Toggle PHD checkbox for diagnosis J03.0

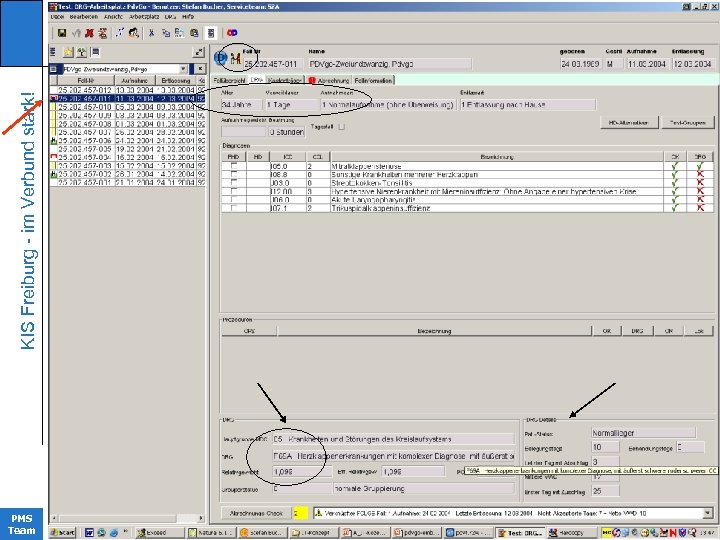pyautogui.click(x=234, y=182)
